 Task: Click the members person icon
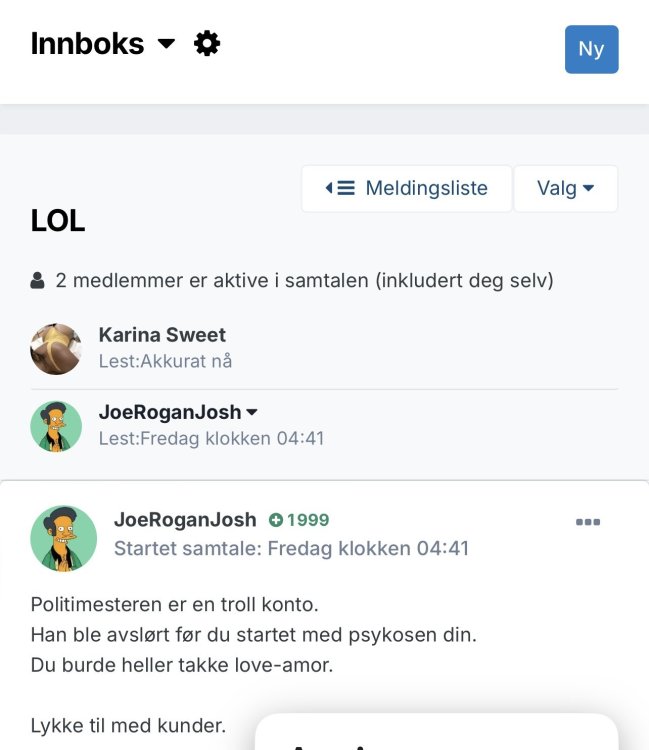coord(37,280)
